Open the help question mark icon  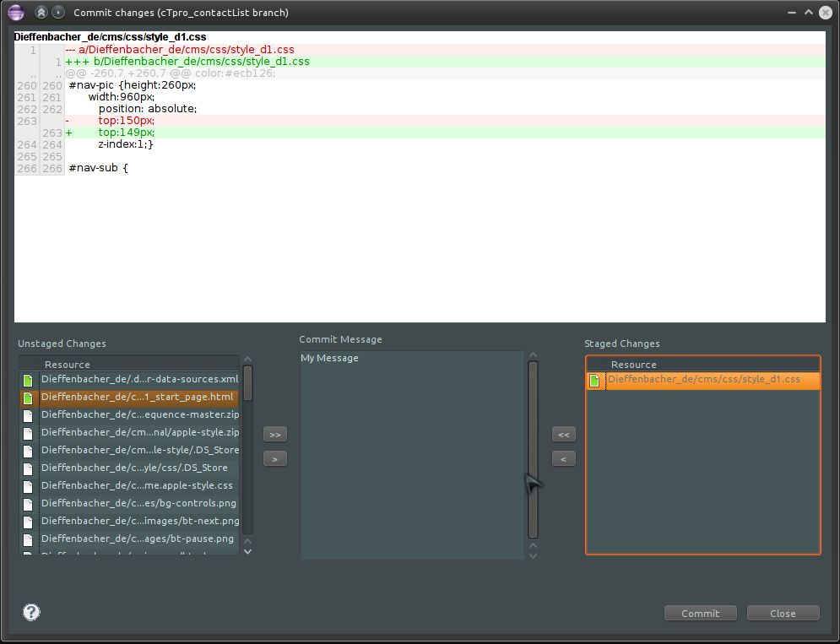(31, 612)
